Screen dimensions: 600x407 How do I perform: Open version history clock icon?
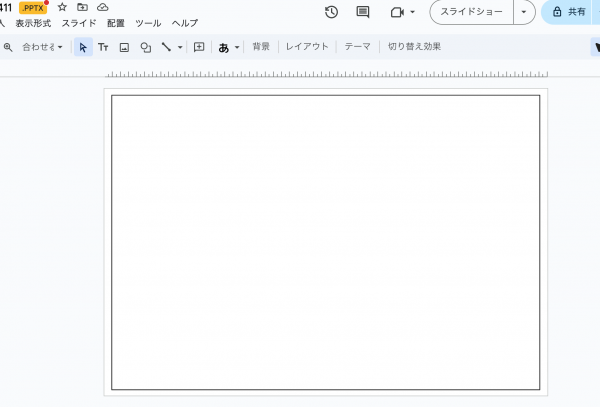coord(332,12)
